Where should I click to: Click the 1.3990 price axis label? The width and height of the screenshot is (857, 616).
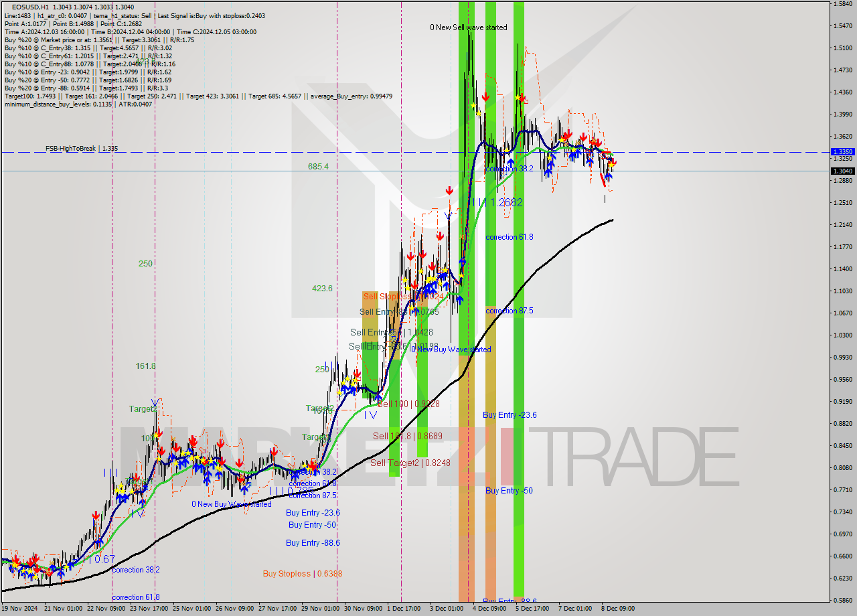point(842,114)
